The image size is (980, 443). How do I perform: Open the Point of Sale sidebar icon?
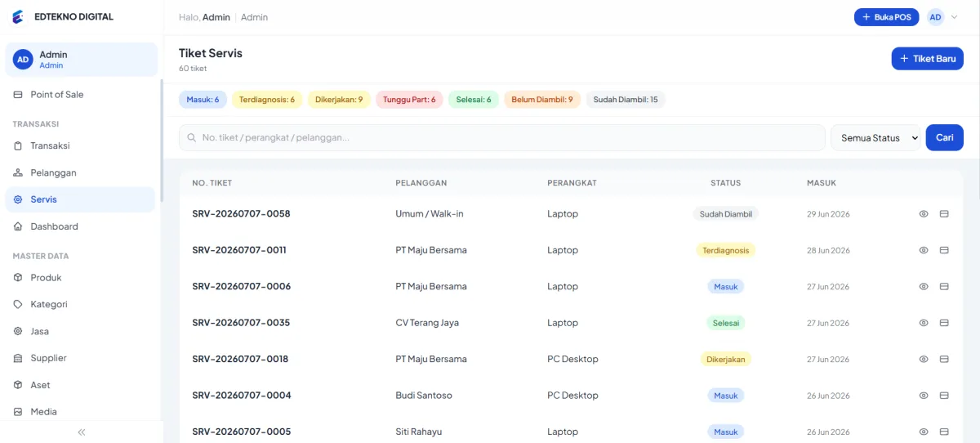[x=18, y=95]
